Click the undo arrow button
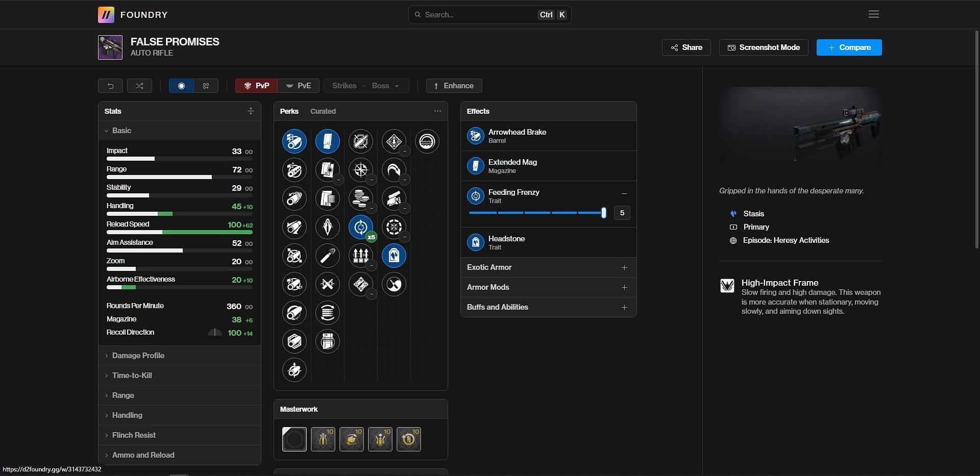Viewport: 980px width, 476px height. (x=110, y=86)
